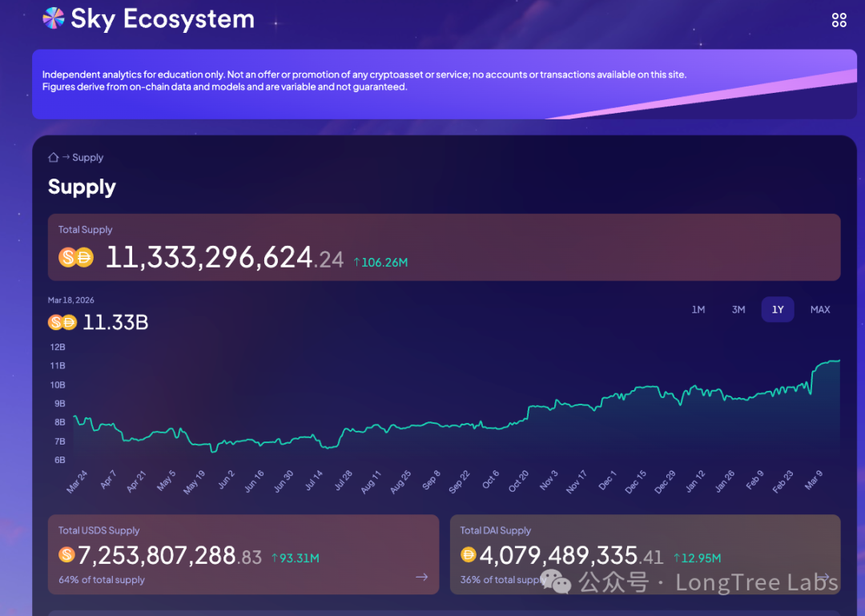Open the Total USDS Supply arrow

422,577
